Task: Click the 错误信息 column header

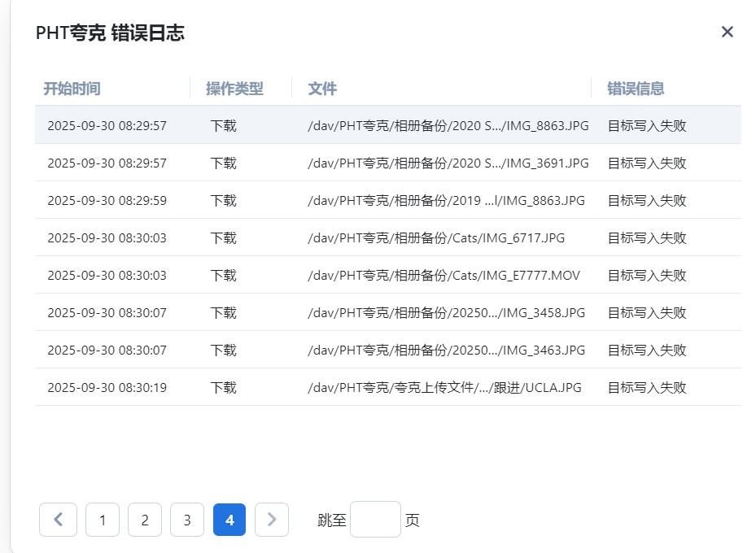Action: coord(636,89)
